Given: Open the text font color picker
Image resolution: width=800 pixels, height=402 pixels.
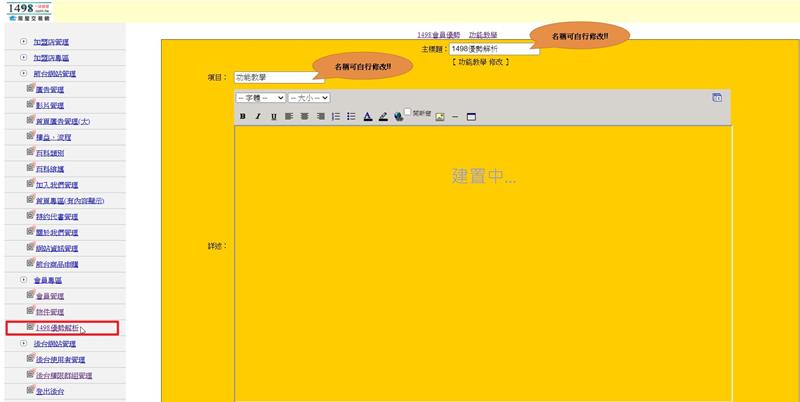Looking at the screenshot, I should coord(367,117).
